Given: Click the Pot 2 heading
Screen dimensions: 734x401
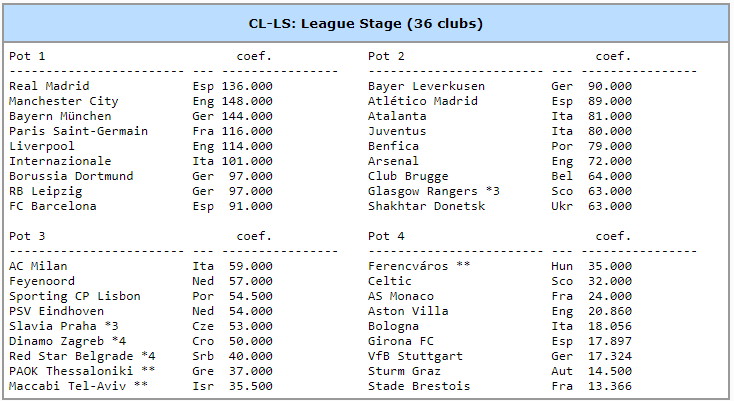Looking at the screenshot, I should (386, 56).
